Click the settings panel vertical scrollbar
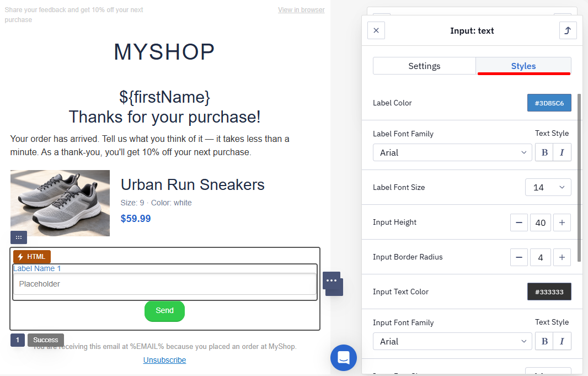 (x=579, y=177)
